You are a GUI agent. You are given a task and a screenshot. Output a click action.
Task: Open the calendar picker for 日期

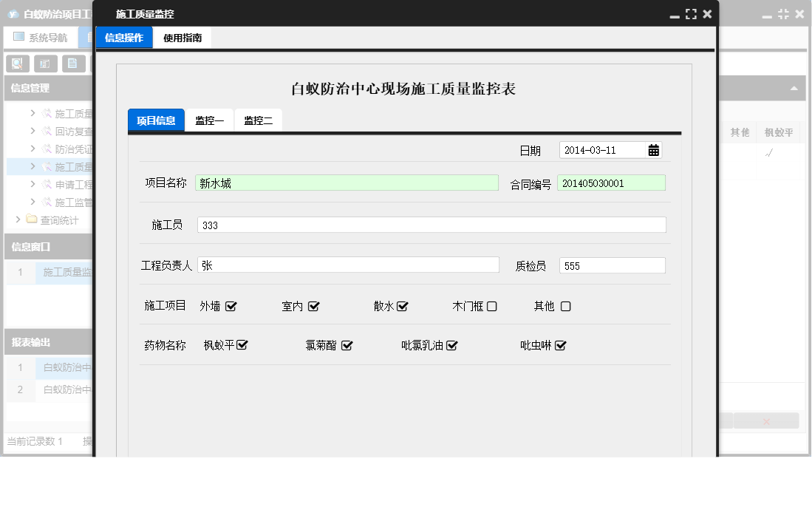point(653,150)
